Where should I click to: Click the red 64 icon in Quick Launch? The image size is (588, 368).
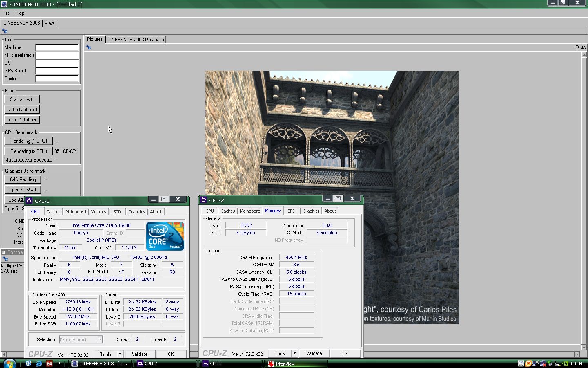(49, 363)
